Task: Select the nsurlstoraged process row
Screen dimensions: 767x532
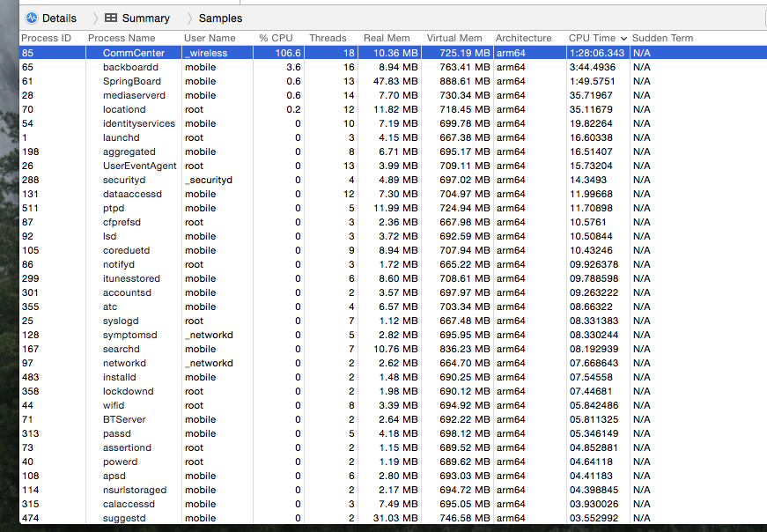Action: click(393, 490)
